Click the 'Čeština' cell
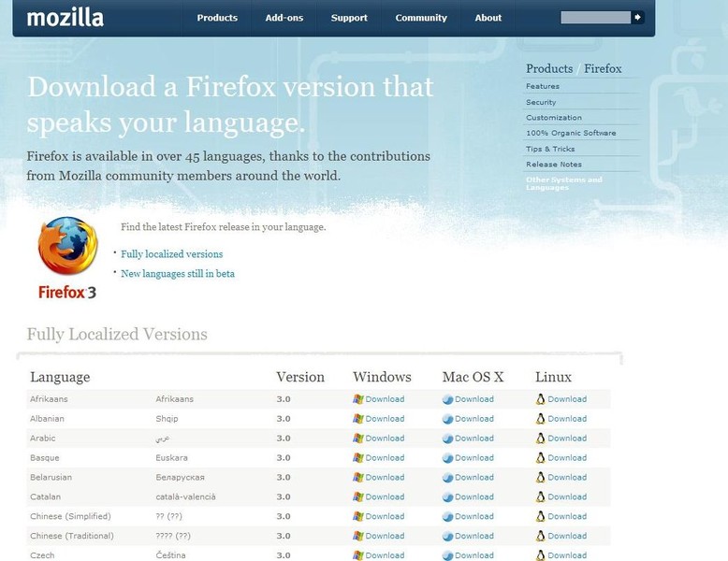The height and width of the screenshot is (561, 728). [x=170, y=555]
